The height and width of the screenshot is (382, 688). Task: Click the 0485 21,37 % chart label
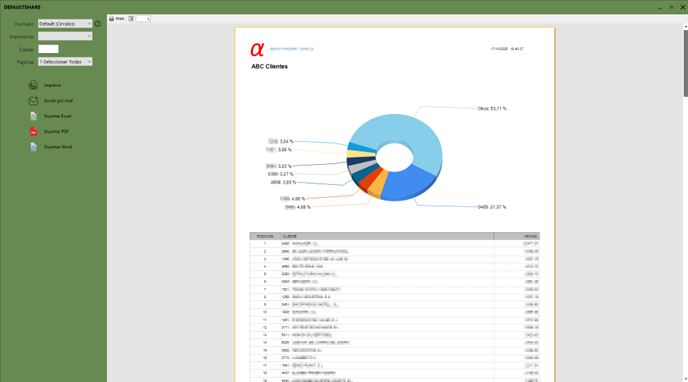(x=492, y=207)
